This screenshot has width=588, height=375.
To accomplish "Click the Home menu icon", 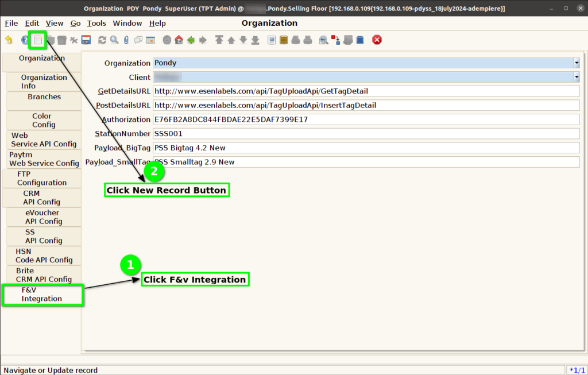I will pos(179,40).
